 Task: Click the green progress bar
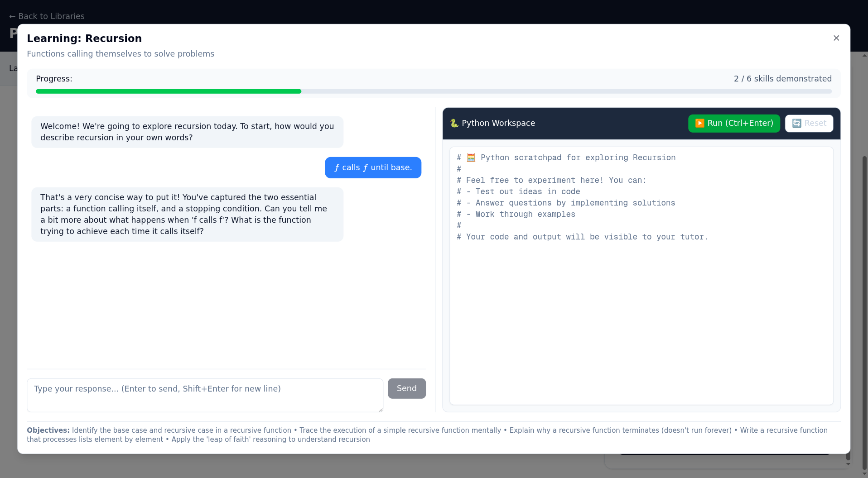tap(169, 91)
